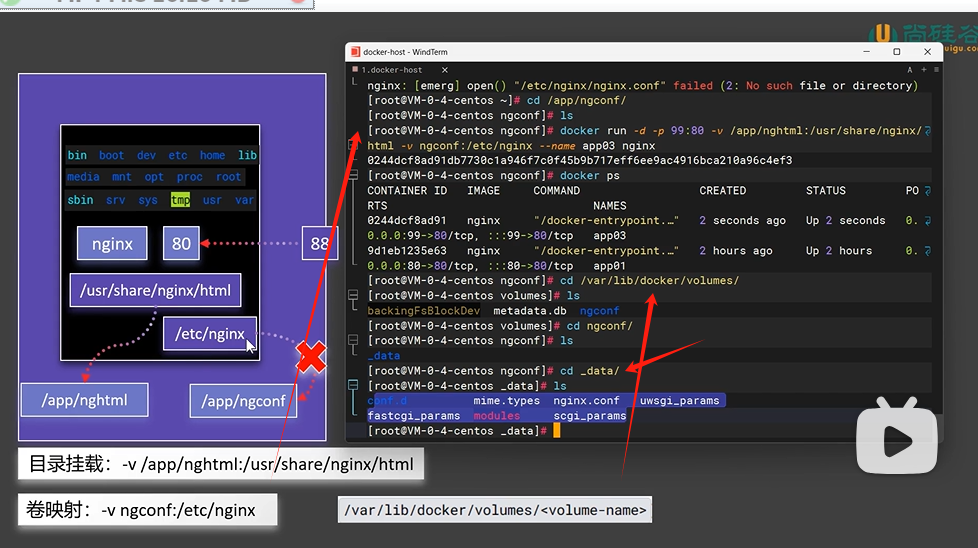Image resolution: width=978 pixels, height=548 pixels.
Task: Collapse fold marker beside 'docker ps' command
Action: click(x=354, y=175)
